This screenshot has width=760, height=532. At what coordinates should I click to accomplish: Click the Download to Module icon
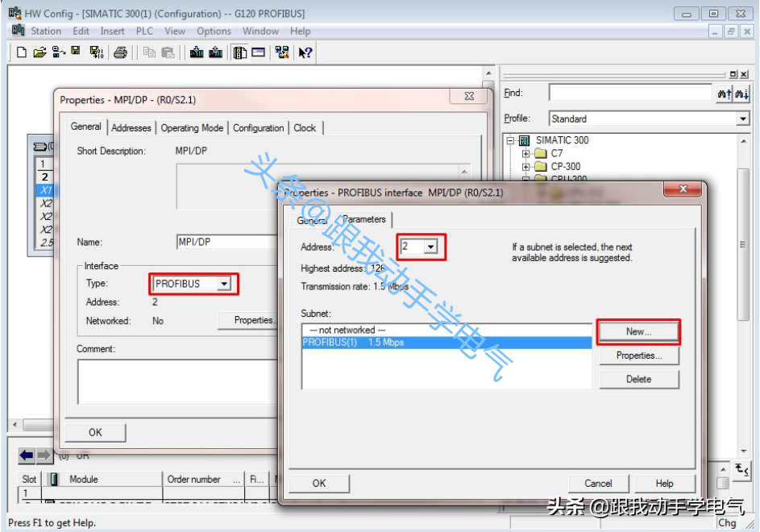pyautogui.click(x=196, y=52)
